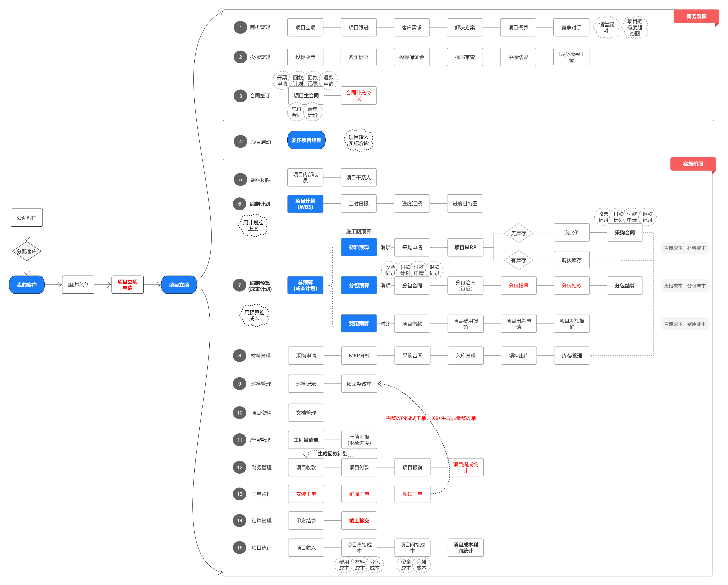The height and width of the screenshot is (585, 728).
Task: Click the blue 我的客户 button
Action: (27, 285)
